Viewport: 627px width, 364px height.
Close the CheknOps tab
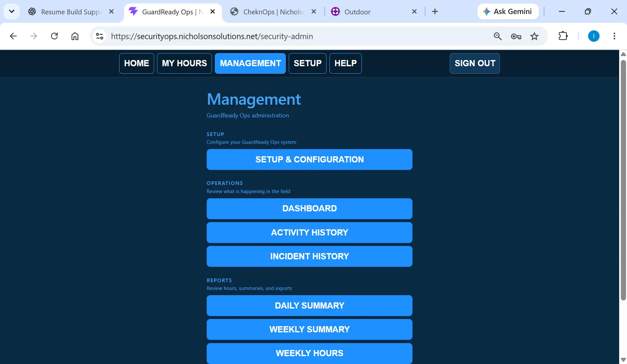click(314, 12)
